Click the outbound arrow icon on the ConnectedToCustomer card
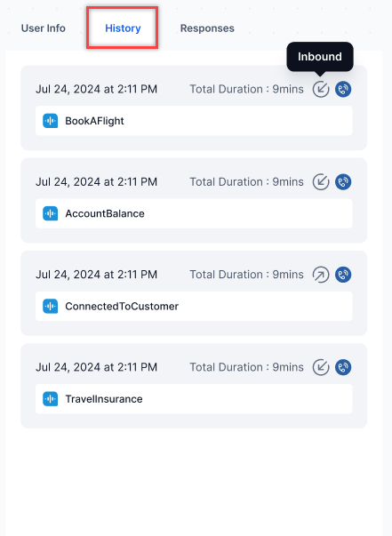The height and width of the screenshot is (536, 392). click(x=321, y=275)
